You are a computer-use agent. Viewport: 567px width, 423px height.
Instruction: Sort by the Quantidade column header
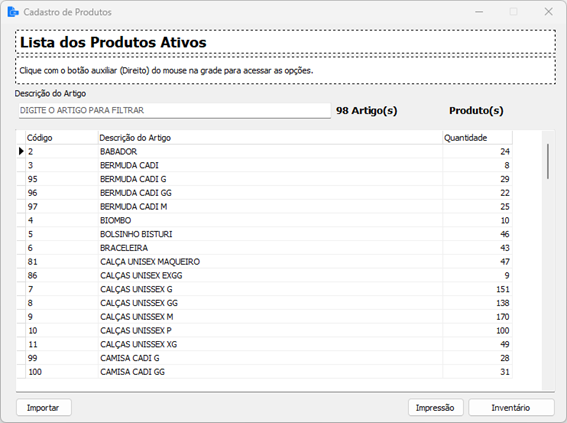point(477,138)
